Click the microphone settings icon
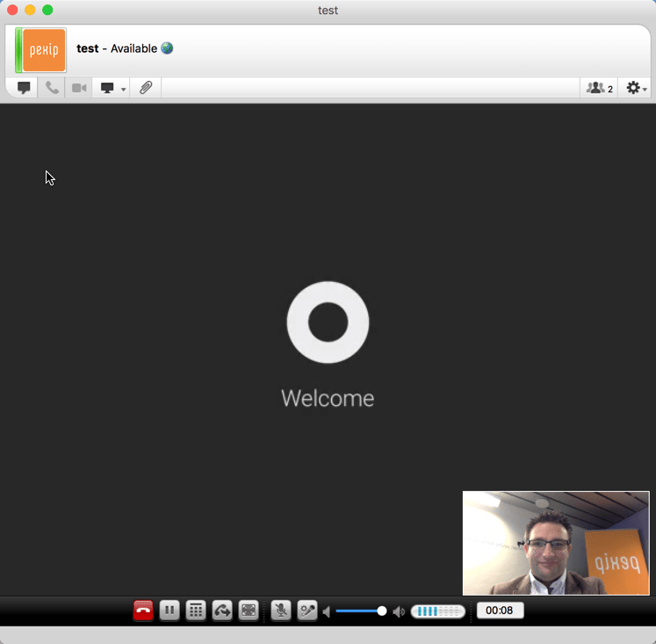 click(307, 611)
